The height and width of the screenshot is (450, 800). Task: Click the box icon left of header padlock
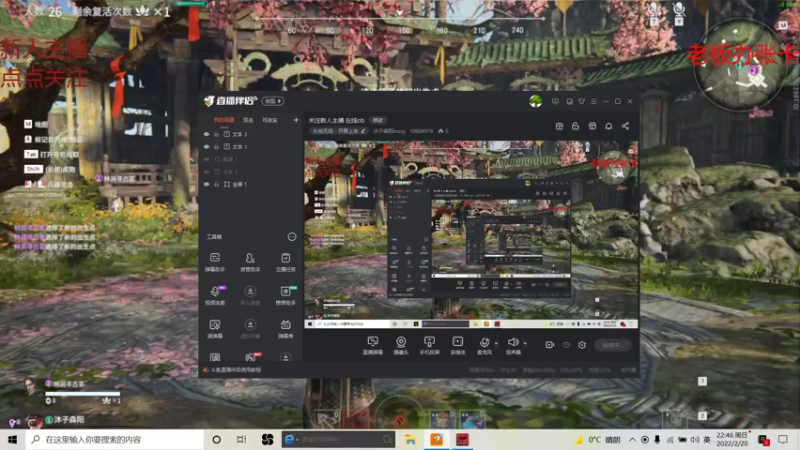coord(559,126)
